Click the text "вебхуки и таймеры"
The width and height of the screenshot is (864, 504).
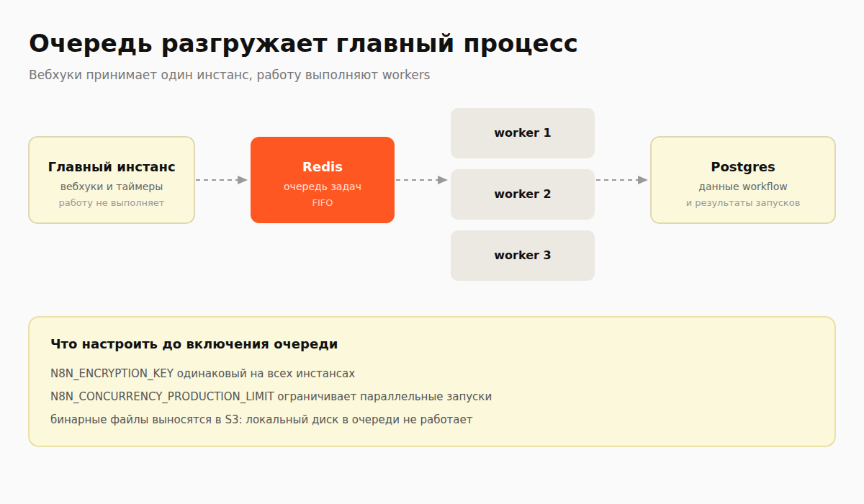pyautogui.click(x=112, y=186)
